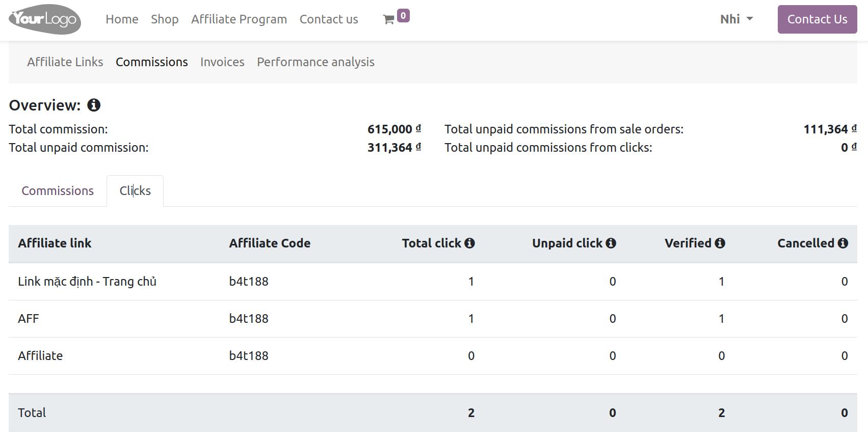
Task: Open the Shop menu item
Action: point(165,19)
